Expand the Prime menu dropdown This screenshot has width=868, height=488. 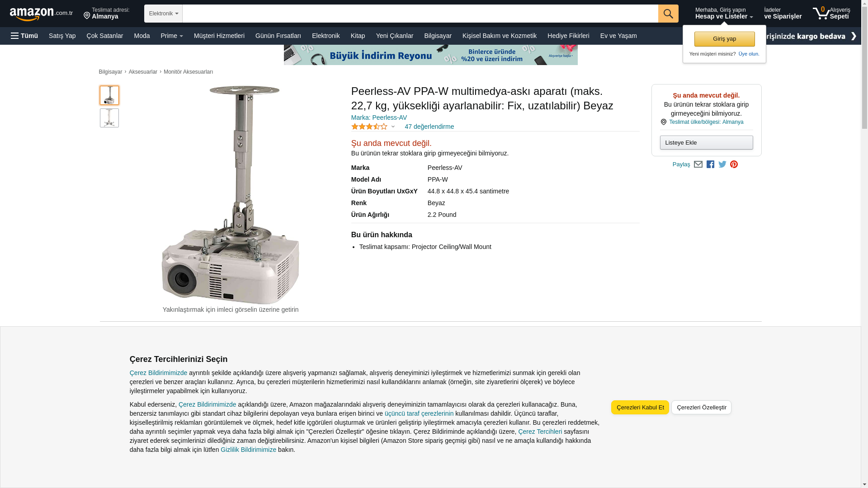coord(172,36)
